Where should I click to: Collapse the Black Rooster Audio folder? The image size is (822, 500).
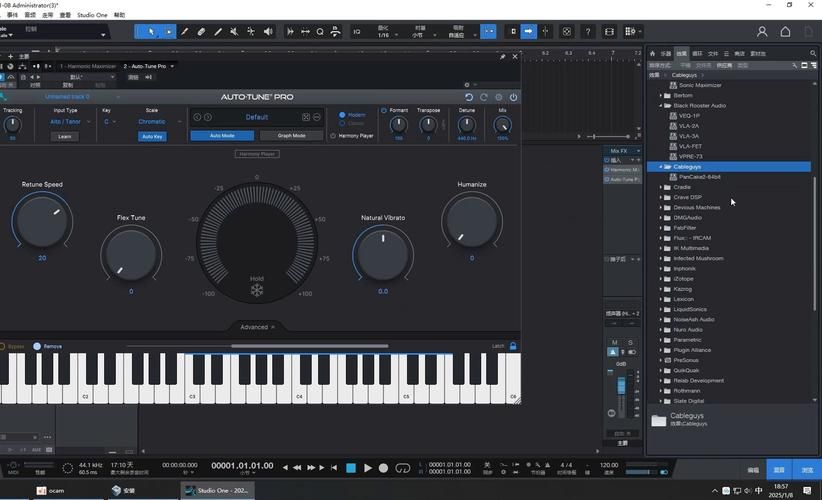pyautogui.click(x=661, y=105)
